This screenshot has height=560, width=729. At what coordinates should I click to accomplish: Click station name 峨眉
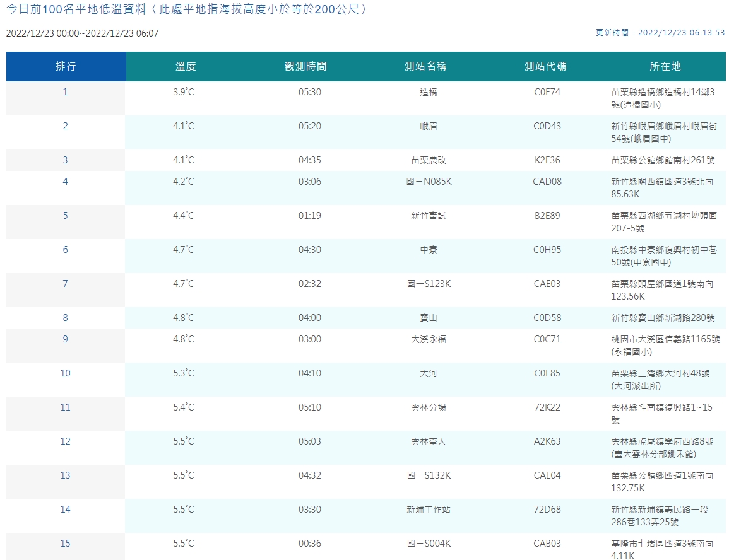click(x=428, y=126)
